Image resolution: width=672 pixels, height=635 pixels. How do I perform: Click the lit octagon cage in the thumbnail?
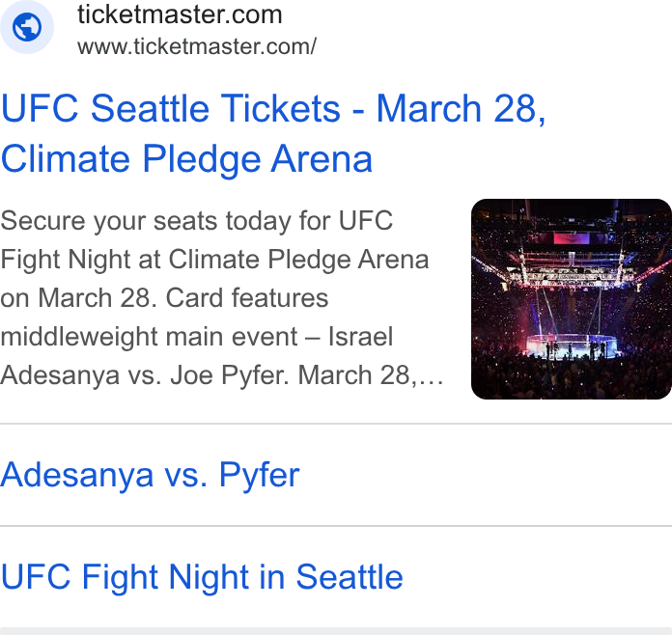click(x=572, y=345)
